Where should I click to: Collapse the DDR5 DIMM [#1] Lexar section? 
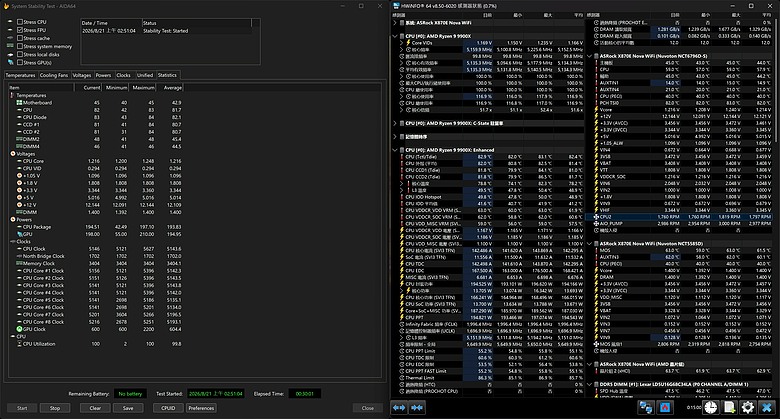click(589, 384)
